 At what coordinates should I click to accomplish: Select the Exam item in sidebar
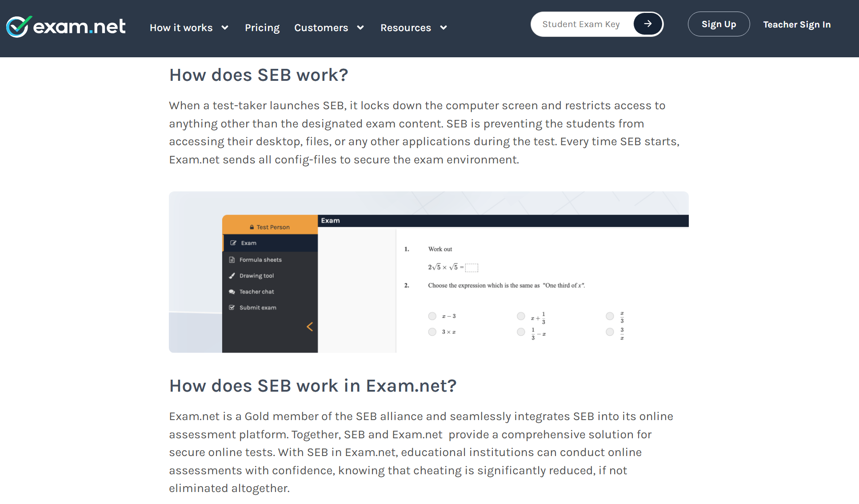[270, 243]
